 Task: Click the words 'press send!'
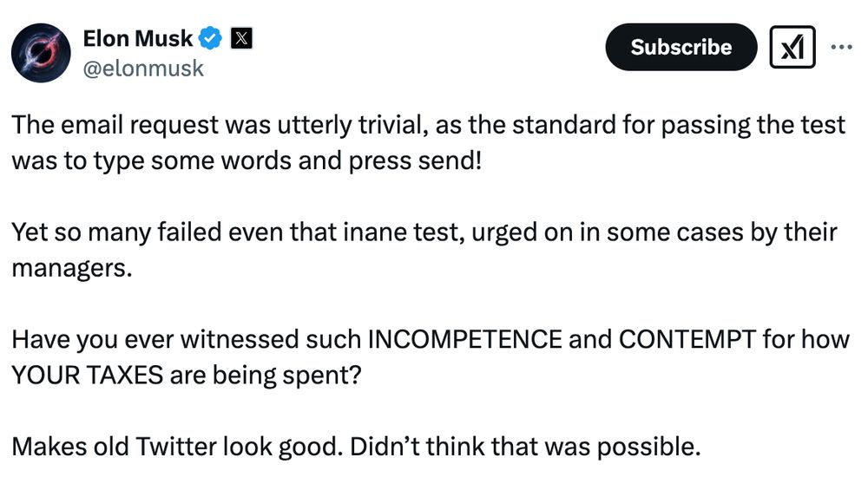coord(416,161)
